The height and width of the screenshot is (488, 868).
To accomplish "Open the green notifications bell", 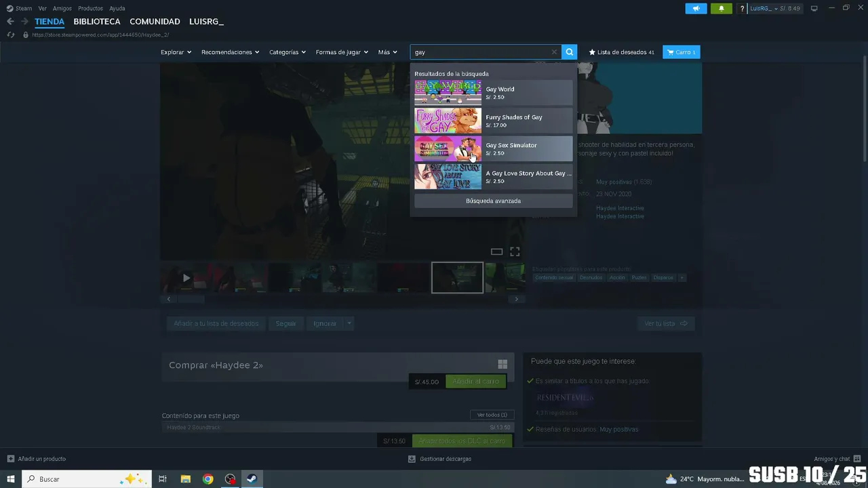I will point(721,9).
